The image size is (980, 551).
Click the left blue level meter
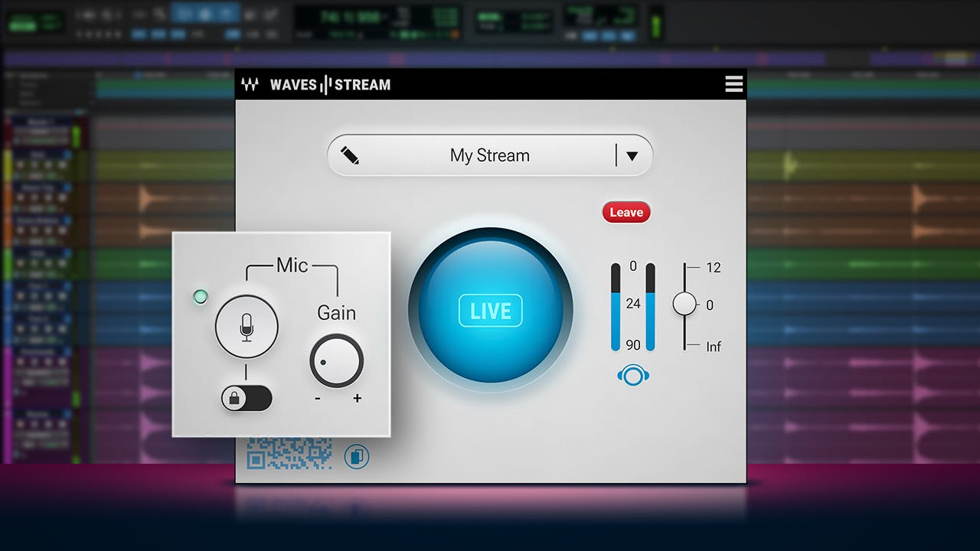[616, 307]
